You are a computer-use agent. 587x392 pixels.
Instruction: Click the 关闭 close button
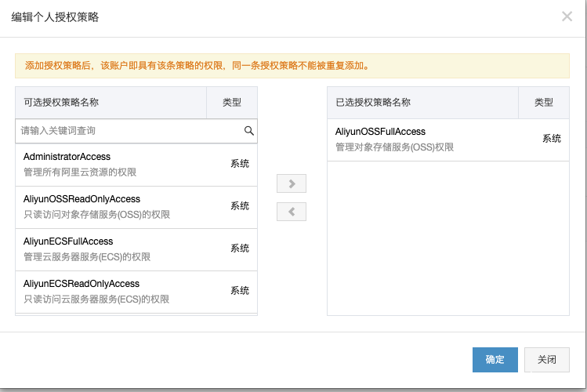click(x=546, y=360)
